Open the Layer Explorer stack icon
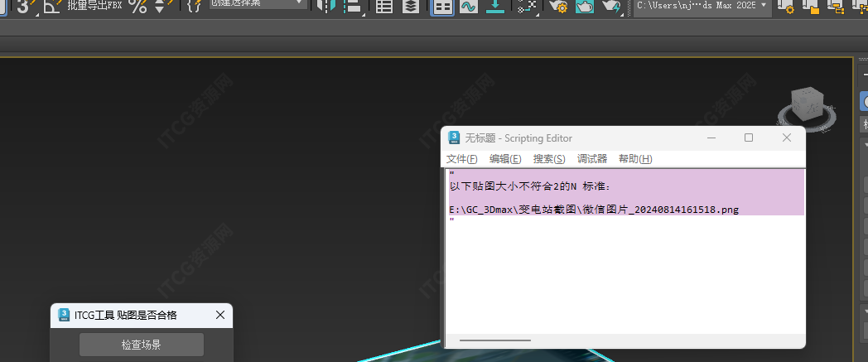 coord(410,7)
